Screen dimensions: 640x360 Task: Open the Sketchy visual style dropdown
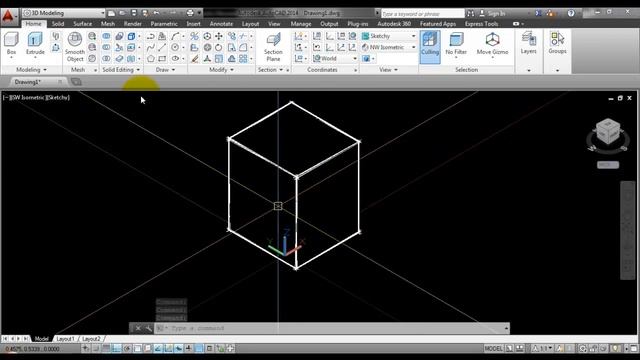(389, 36)
